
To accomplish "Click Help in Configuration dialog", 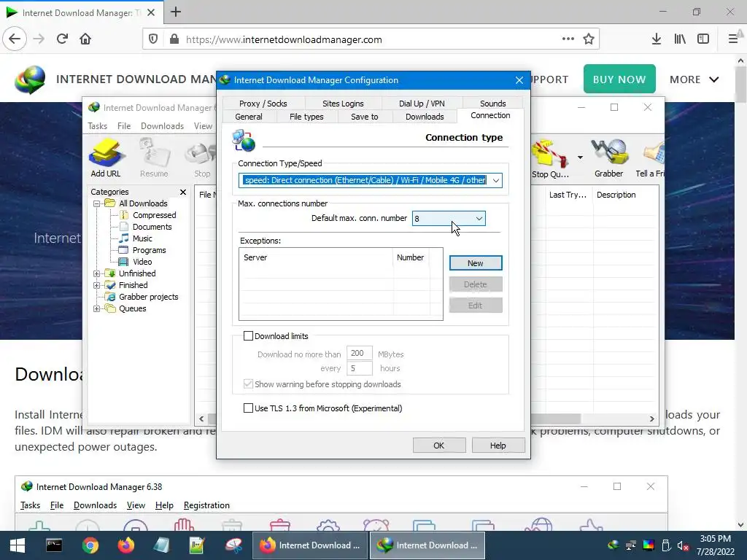I will coord(498,446).
